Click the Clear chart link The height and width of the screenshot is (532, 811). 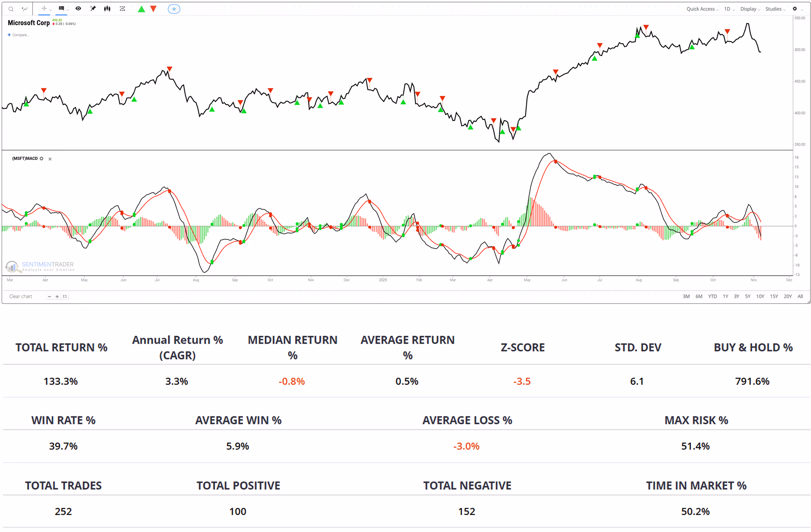20,296
